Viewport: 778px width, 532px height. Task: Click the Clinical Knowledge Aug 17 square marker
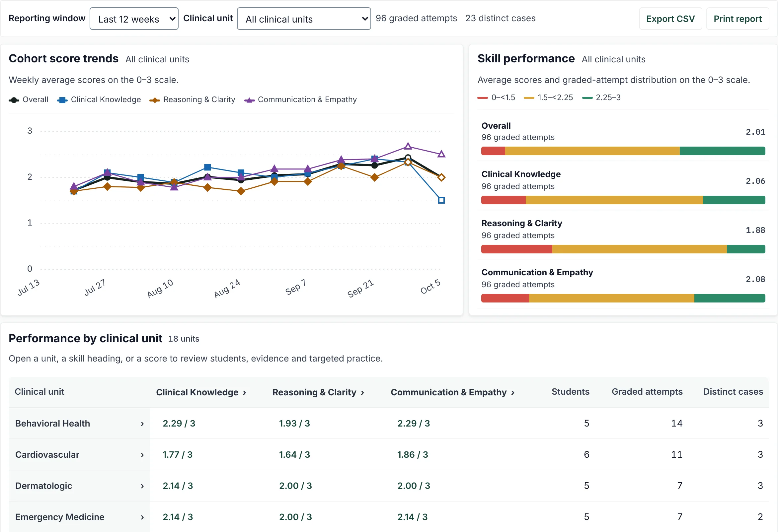coord(207,167)
